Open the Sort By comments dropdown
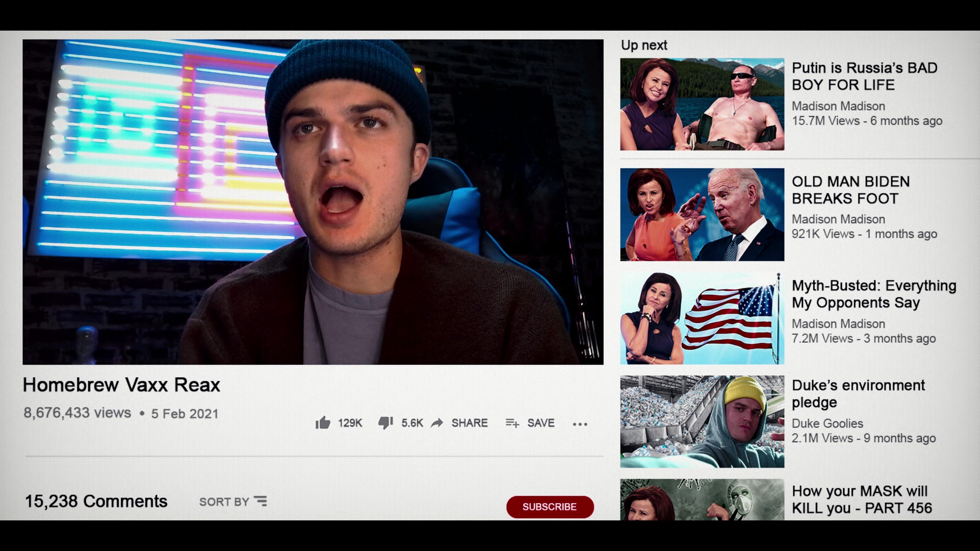The height and width of the screenshot is (551, 980). tap(233, 502)
